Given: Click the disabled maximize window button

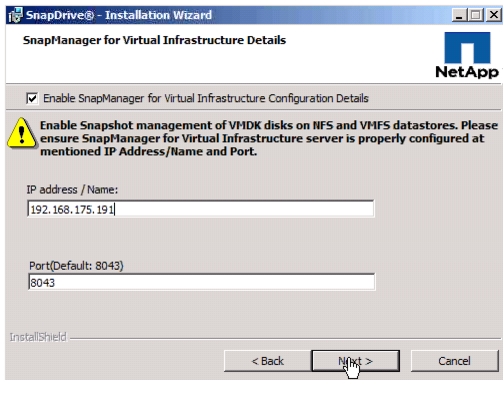Looking at the screenshot, I should pos(476,15).
